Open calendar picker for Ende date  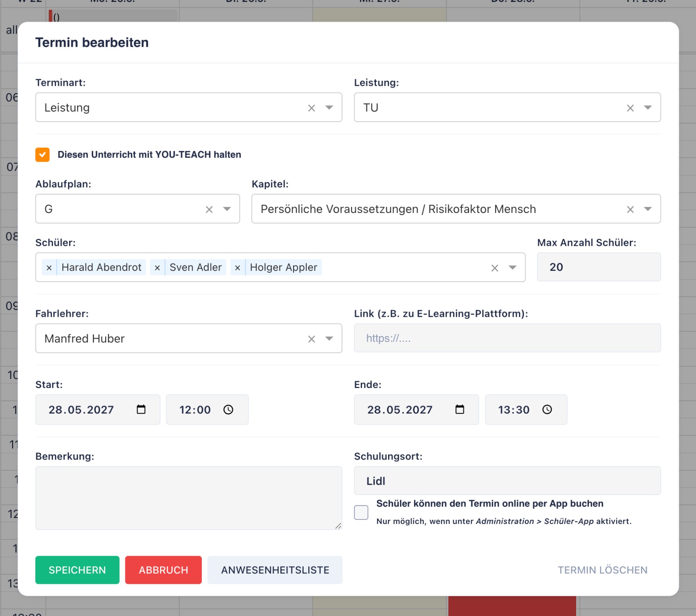(460, 409)
